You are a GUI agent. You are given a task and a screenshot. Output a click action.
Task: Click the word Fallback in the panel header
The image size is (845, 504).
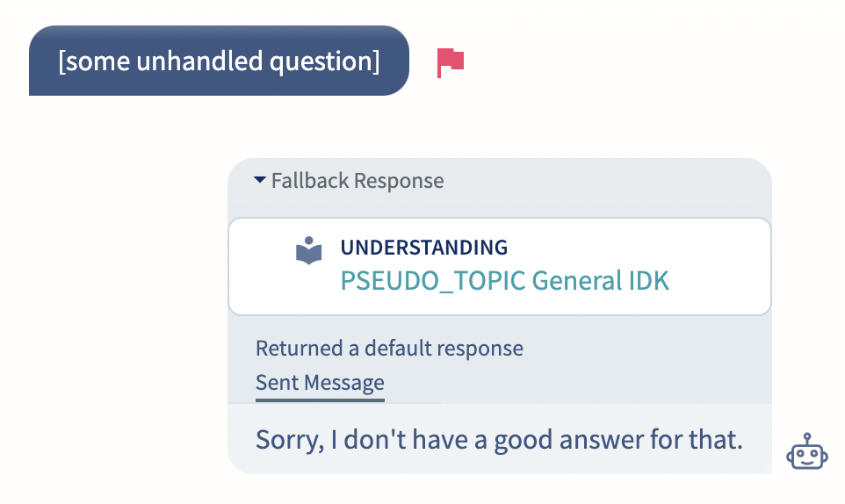pos(310,181)
